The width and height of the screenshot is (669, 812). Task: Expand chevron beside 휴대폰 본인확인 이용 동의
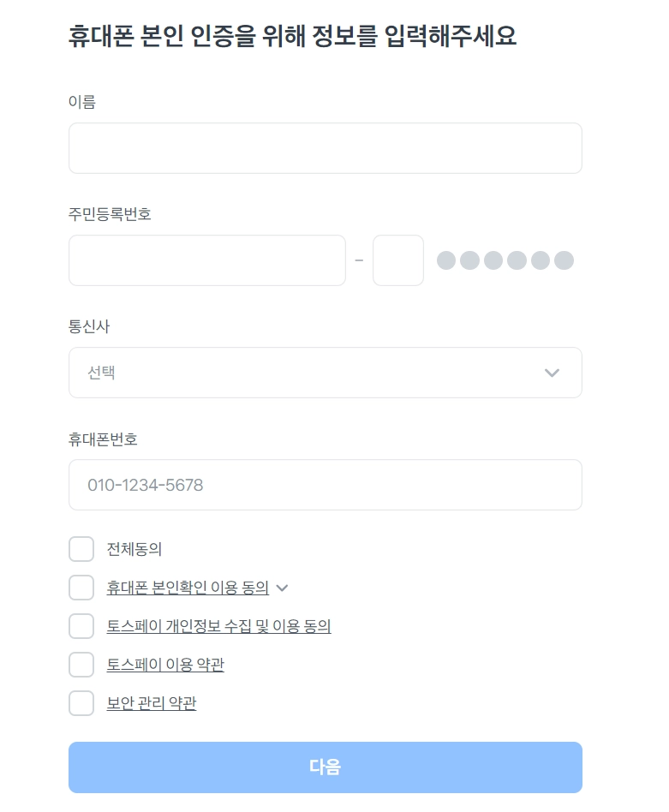pyautogui.click(x=283, y=588)
